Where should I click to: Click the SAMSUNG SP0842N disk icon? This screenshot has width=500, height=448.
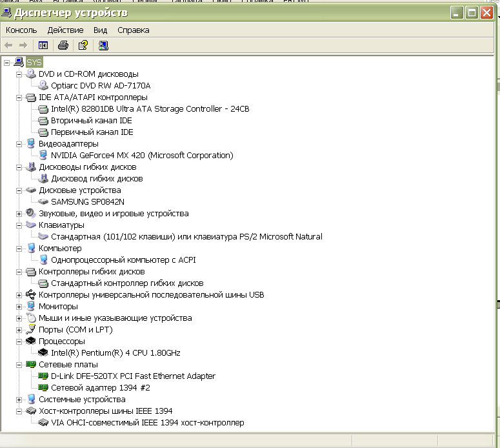pos(43,201)
